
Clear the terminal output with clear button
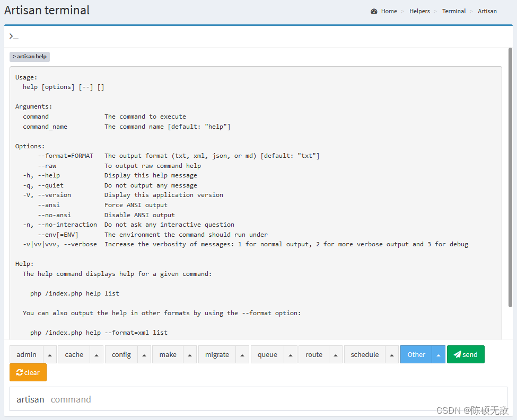[28, 372]
